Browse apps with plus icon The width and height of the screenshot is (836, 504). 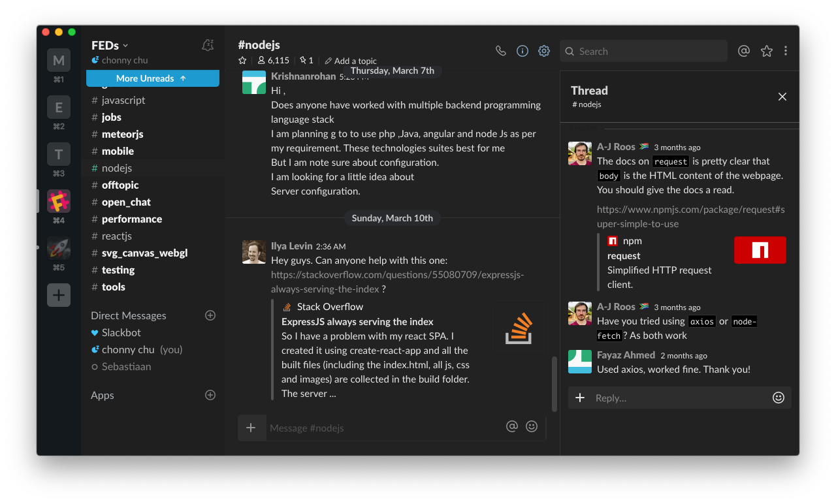pyautogui.click(x=210, y=395)
